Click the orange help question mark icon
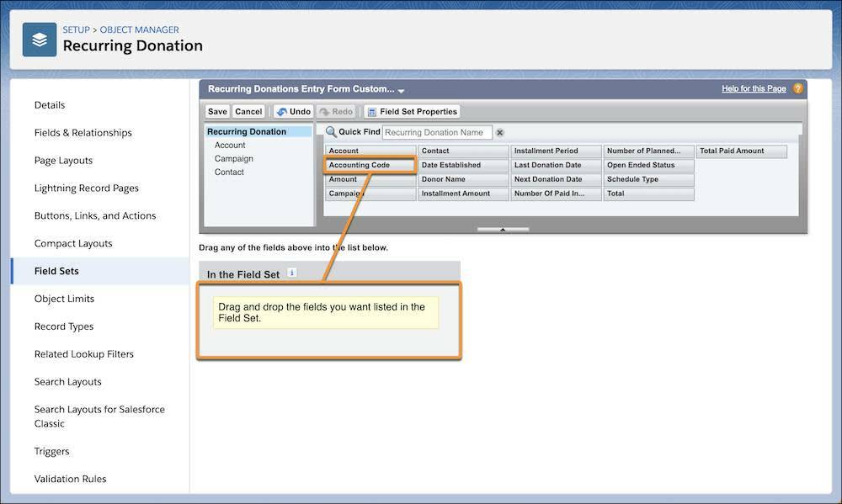The width and height of the screenshot is (842, 504). pyautogui.click(x=798, y=88)
